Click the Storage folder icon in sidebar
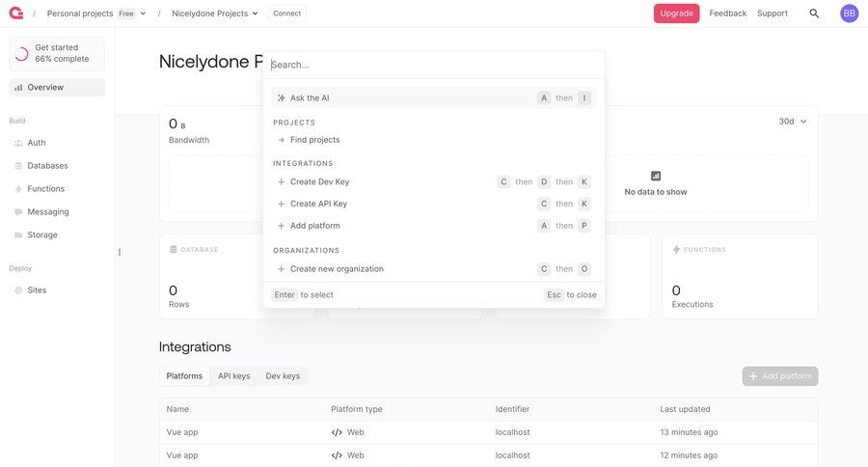 18,234
